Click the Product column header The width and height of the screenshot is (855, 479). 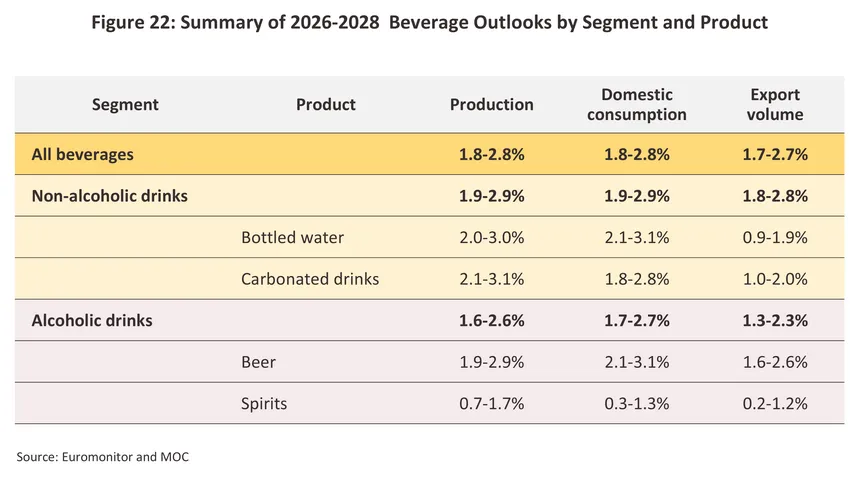[326, 104]
